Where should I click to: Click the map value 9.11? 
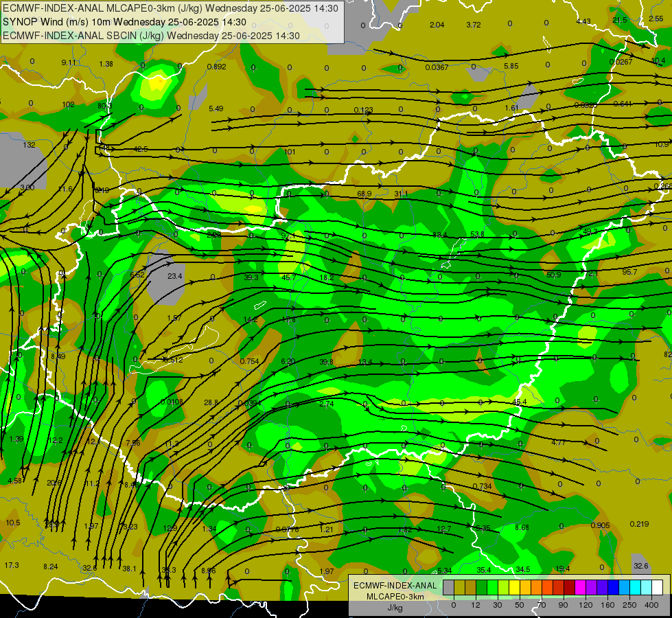point(69,62)
